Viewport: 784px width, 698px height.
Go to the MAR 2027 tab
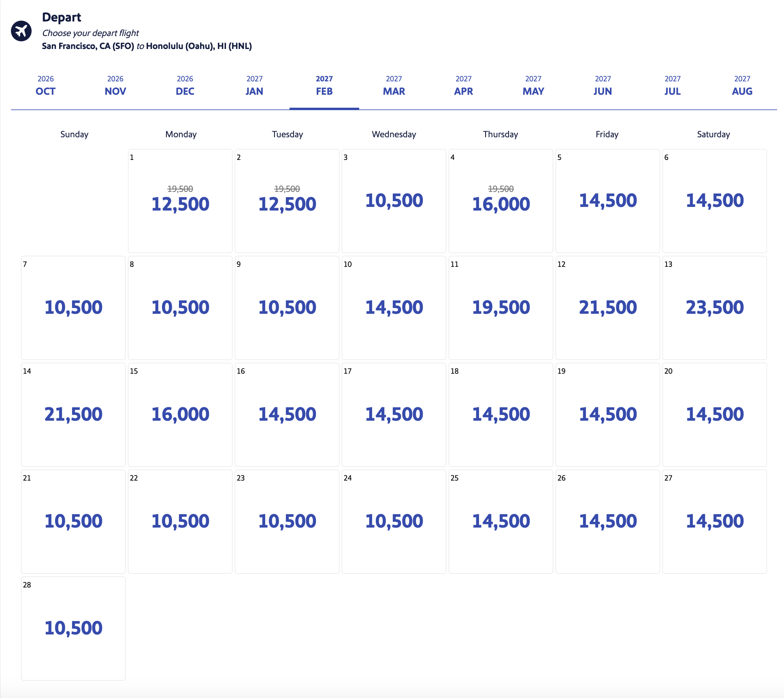(x=394, y=86)
